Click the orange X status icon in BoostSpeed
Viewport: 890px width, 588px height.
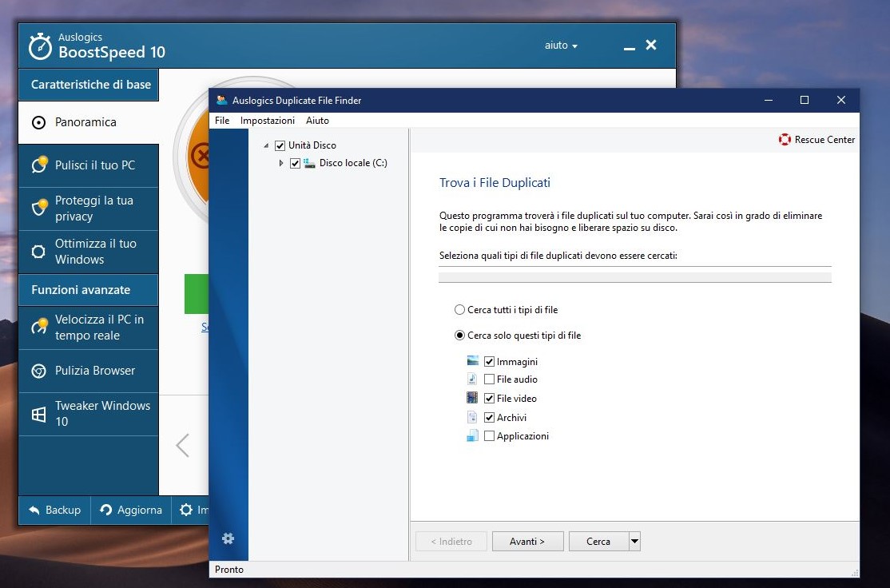point(201,155)
